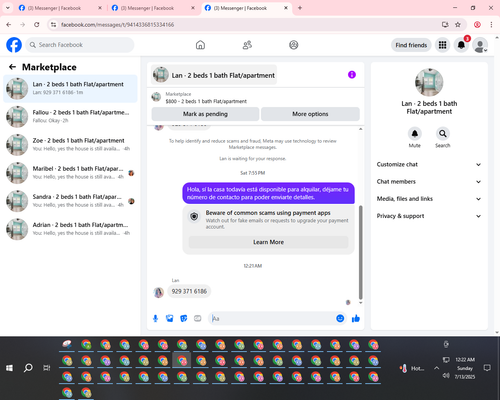Screen dimensions: 500x400
Task: Reload the page with the refresh icon
Action: click(x=37, y=25)
